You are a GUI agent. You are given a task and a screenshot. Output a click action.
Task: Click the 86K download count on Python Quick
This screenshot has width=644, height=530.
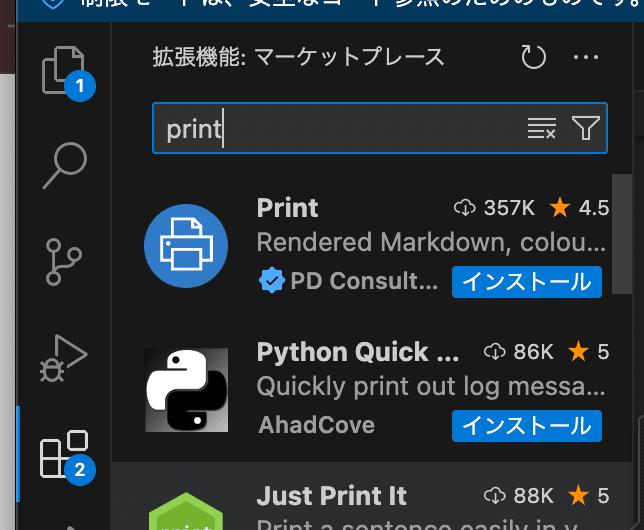[518, 352]
